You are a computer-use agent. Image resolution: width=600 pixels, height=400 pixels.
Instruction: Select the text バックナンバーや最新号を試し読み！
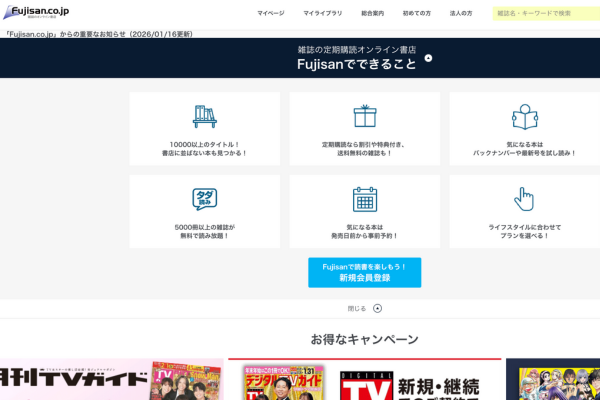click(x=525, y=153)
